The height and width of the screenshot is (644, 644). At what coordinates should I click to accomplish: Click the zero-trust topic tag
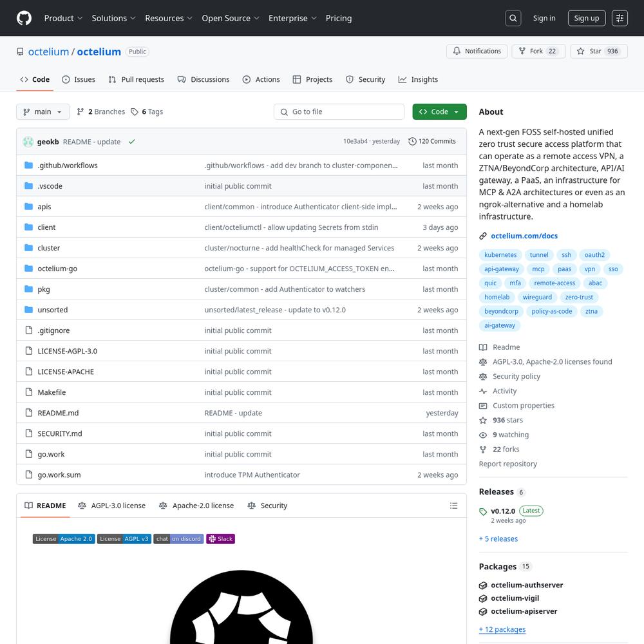pos(579,297)
